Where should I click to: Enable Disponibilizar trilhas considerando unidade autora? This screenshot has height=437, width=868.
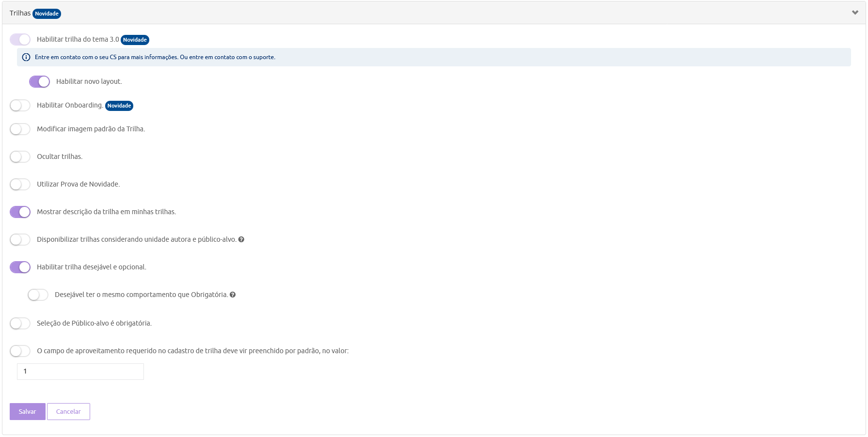[20, 239]
